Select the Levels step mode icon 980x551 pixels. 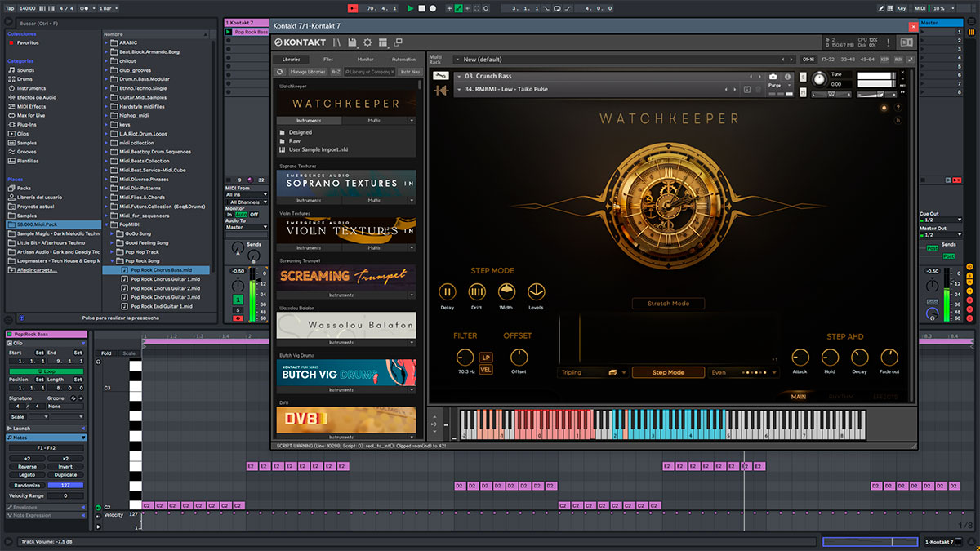tap(536, 291)
